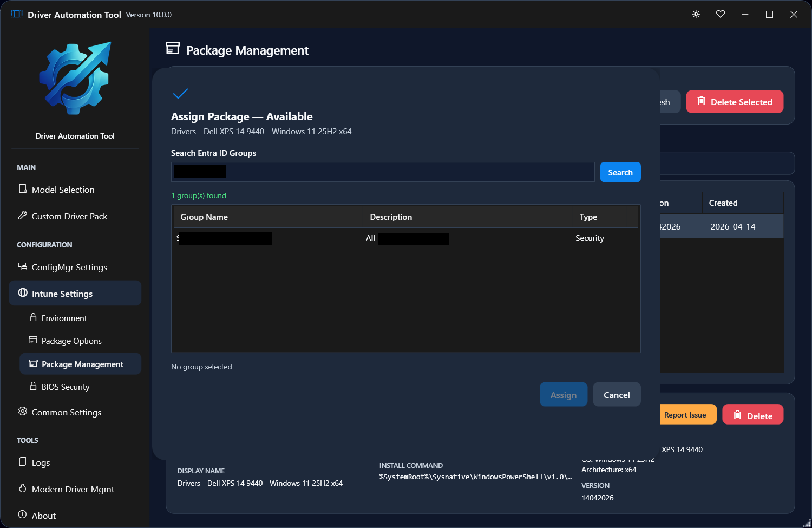The height and width of the screenshot is (528, 812).
Task: Sort by Group Name column header
Action: point(268,217)
